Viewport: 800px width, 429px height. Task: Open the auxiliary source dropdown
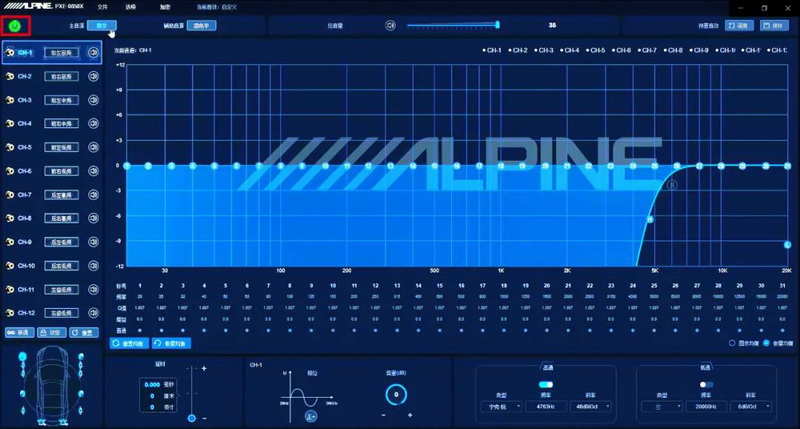(202, 26)
